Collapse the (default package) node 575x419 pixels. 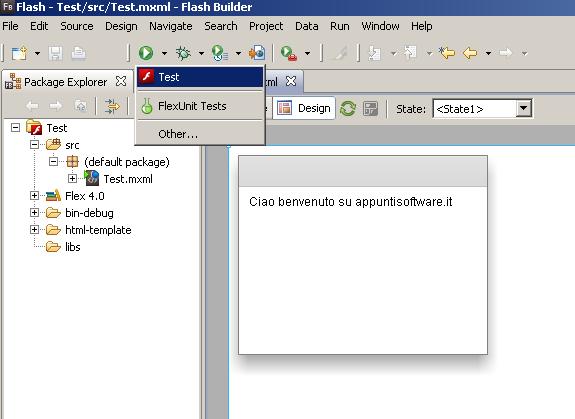[x=54, y=161]
